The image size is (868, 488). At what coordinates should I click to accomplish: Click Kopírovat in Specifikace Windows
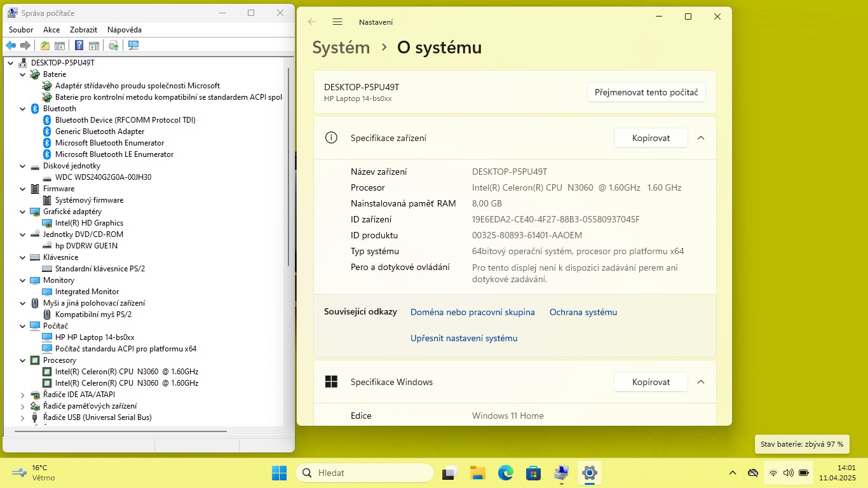click(x=651, y=382)
